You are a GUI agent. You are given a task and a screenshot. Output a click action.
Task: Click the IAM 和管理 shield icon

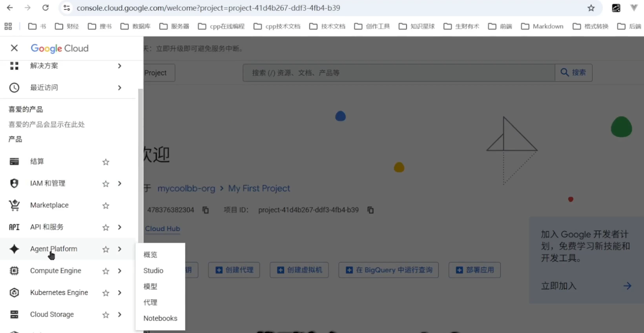(14, 183)
